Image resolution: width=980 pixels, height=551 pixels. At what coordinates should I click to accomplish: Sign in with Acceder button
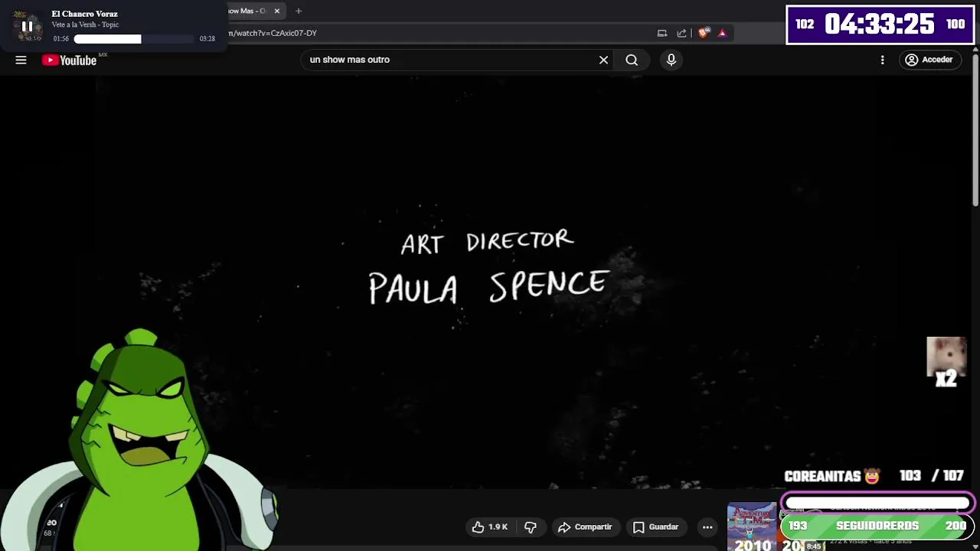(929, 60)
